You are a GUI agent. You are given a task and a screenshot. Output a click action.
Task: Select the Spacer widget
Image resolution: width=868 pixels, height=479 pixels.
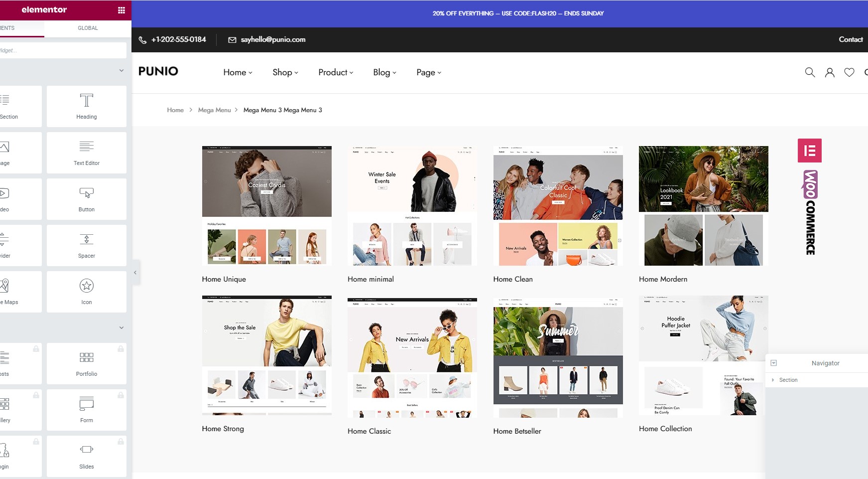tap(87, 245)
